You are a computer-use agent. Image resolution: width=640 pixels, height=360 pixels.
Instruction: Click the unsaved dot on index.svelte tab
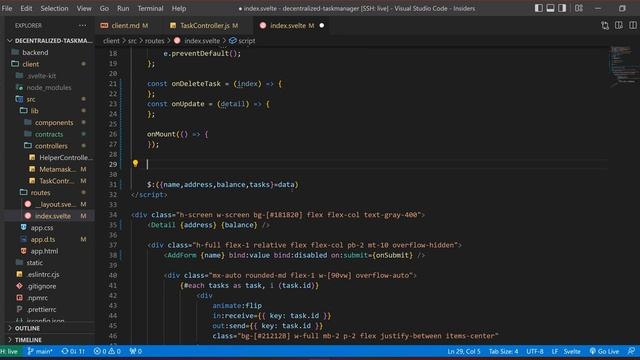pos(322,25)
